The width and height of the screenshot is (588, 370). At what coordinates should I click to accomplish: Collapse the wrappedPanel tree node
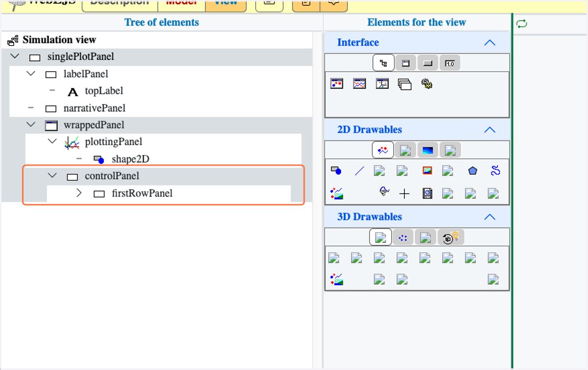(31, 124)
